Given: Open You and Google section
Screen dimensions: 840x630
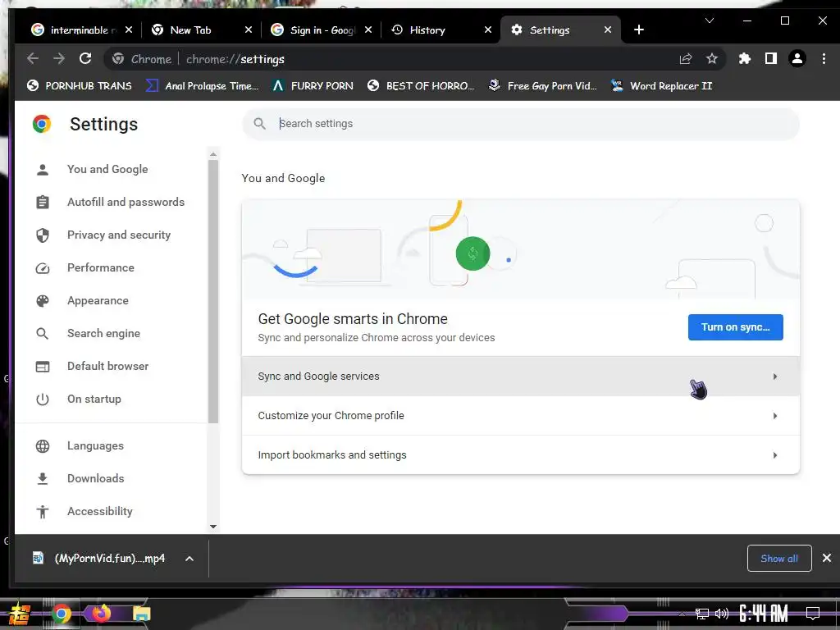Looking at the screenshot, I should pos(107,169).
